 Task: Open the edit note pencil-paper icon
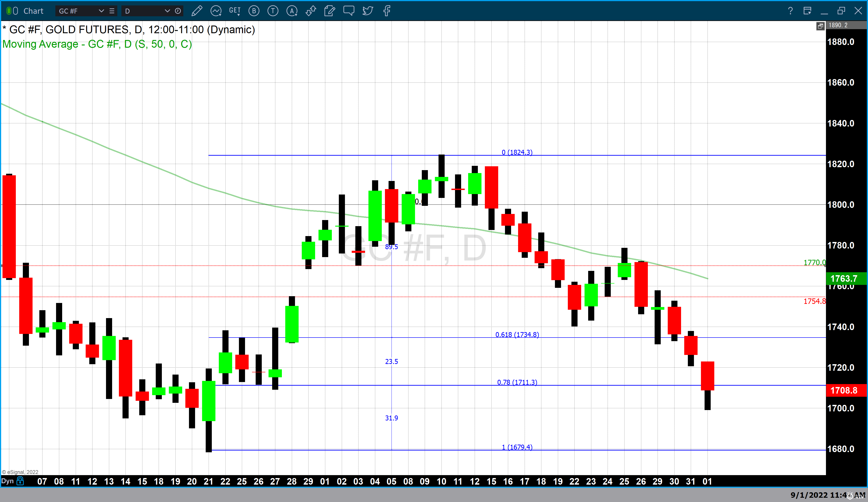click(x=330, y=11)
